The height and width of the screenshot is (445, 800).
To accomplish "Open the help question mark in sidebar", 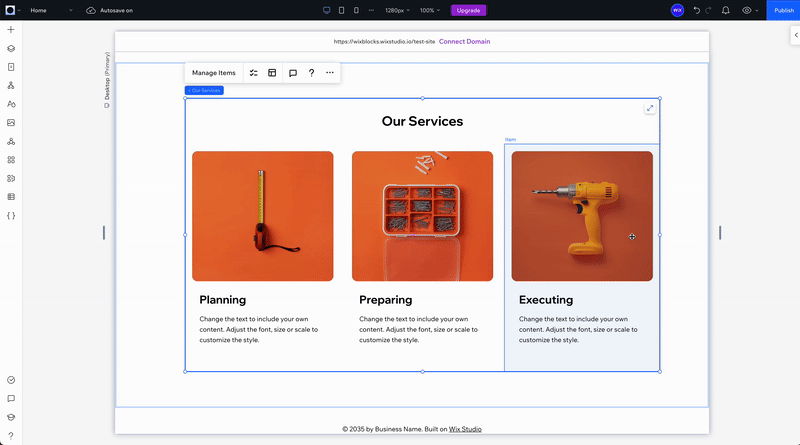I will coord(11,436).
